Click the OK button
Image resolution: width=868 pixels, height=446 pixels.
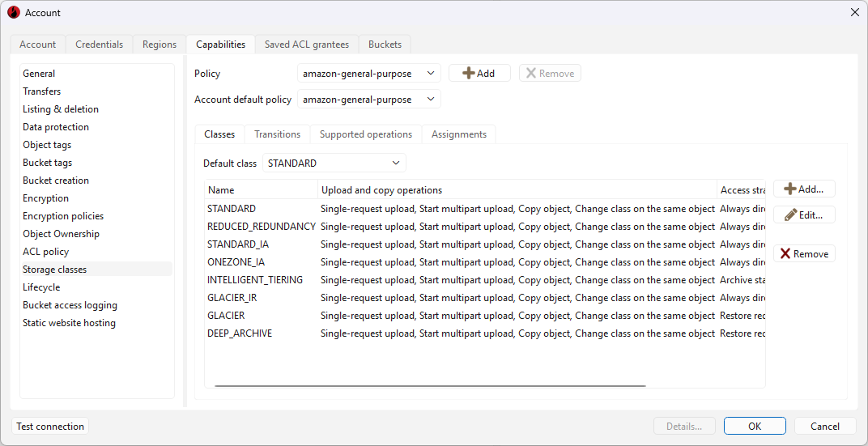(755, 426)
